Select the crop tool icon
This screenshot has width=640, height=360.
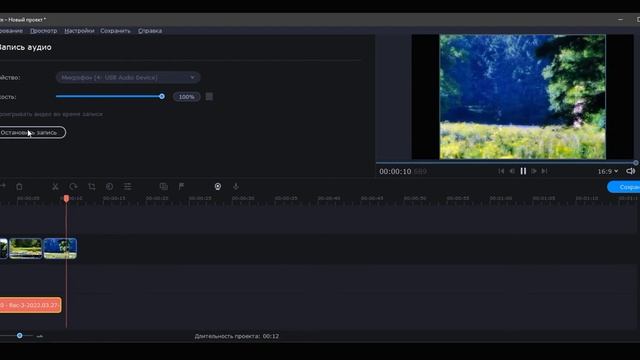91,187
